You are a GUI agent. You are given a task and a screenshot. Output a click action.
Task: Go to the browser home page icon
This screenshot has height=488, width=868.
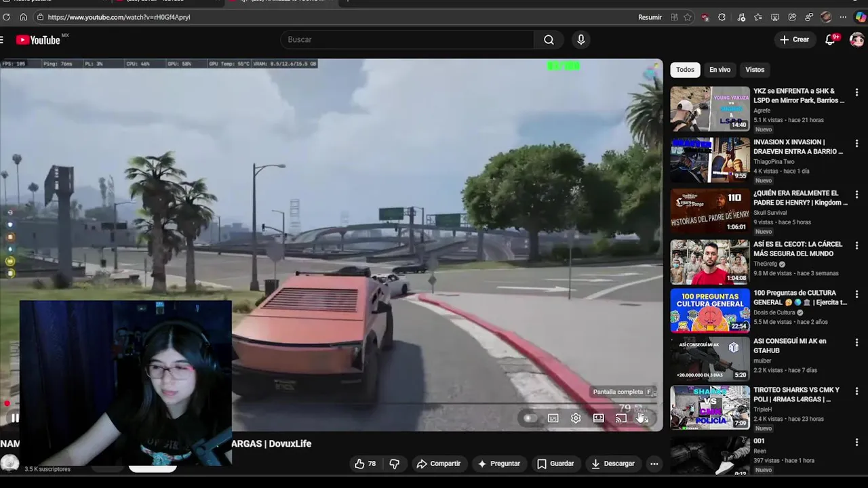click(x=23, y=17)
